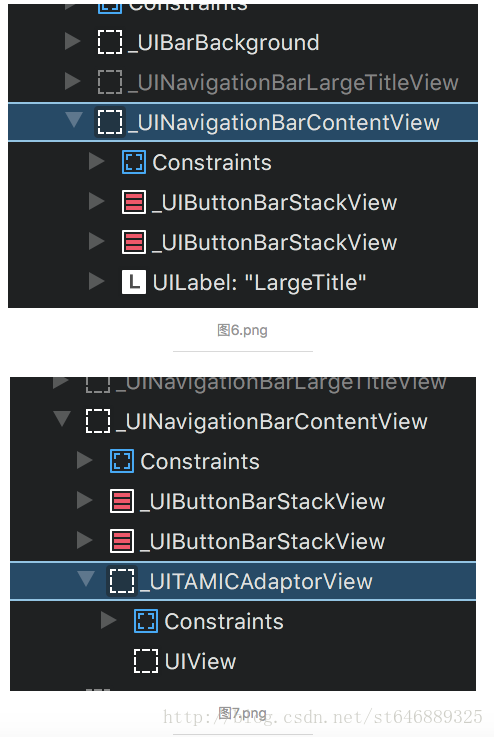Click the dashed icon of _UITAMICAdaptorView
Viewport: 494px width, 737px height.
coord(122,581)
